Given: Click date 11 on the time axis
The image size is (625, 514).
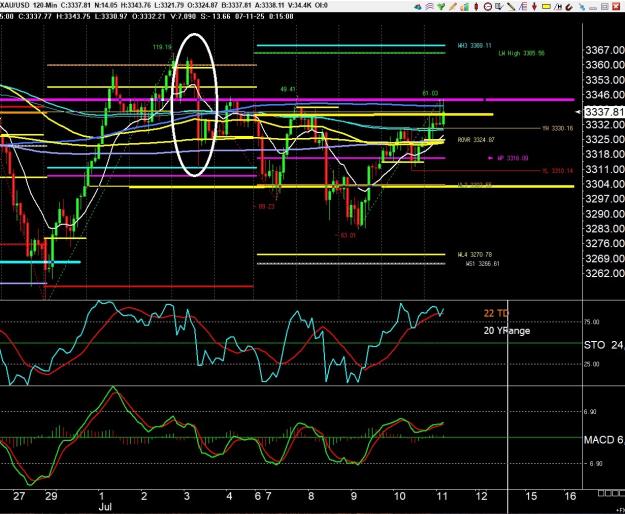Looking at the screenshot, I should pos(442,496).
